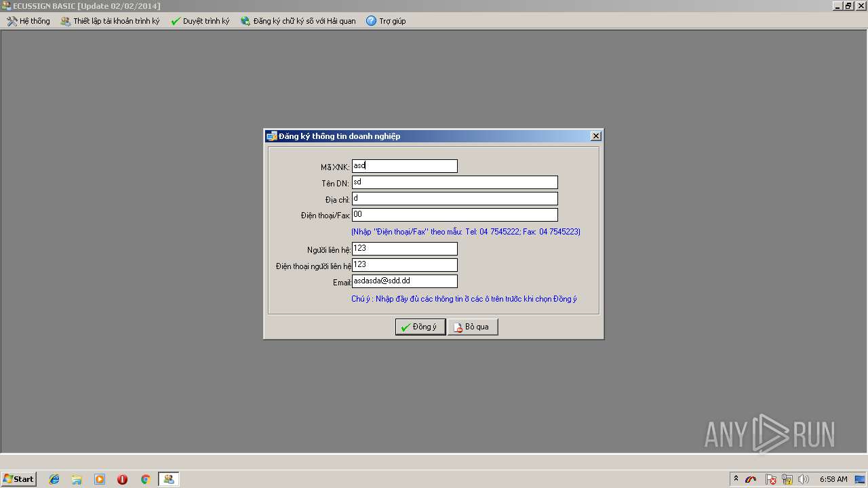Click the Action Center flag tray icon
Screen dimensions: 868x488
click(770, 479)
